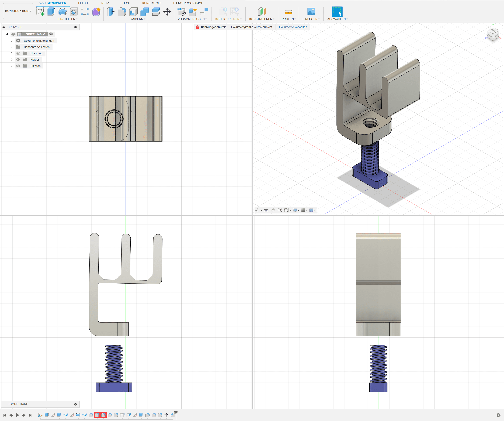Toggle visibility of Ursprung folder

coord(18,53)
